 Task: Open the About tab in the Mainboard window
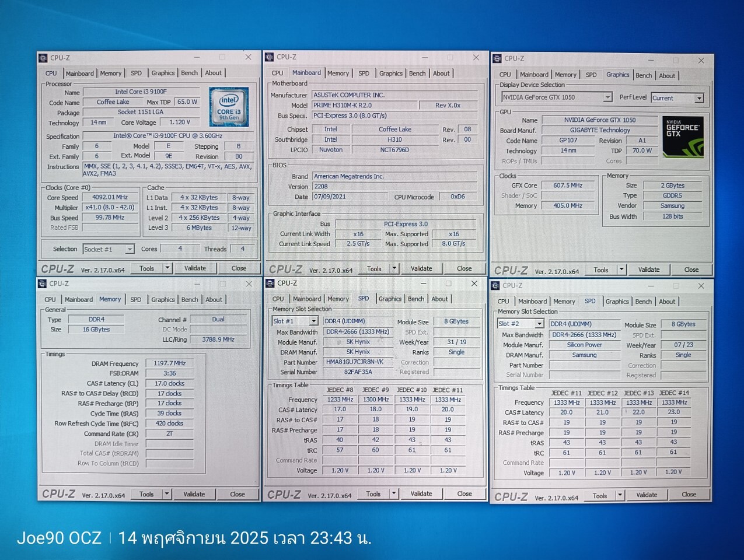(441, 73)
